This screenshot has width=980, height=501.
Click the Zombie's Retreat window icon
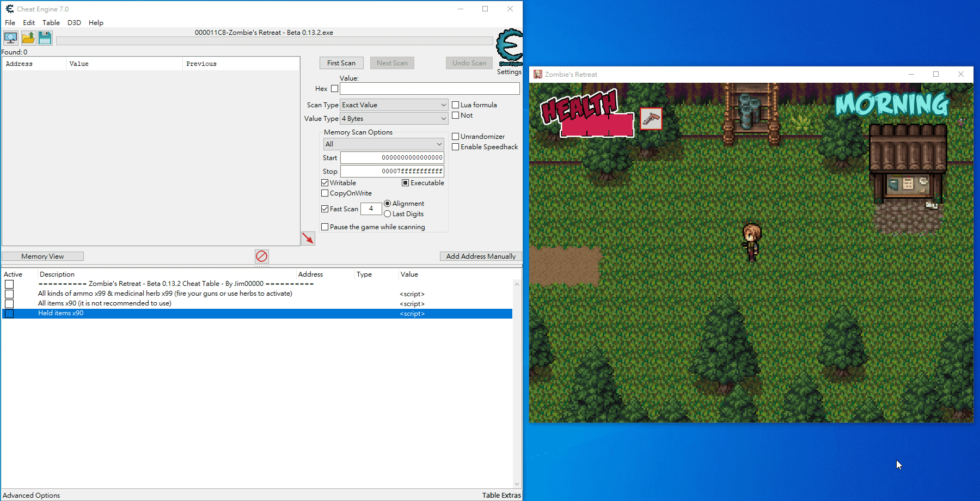coord(538,74)
